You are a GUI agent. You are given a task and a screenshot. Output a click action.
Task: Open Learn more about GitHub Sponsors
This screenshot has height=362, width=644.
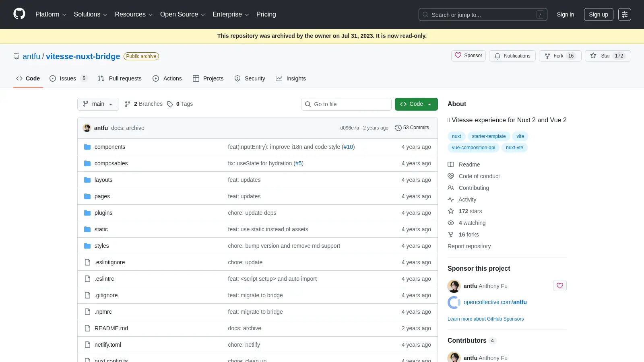[486, 319]
